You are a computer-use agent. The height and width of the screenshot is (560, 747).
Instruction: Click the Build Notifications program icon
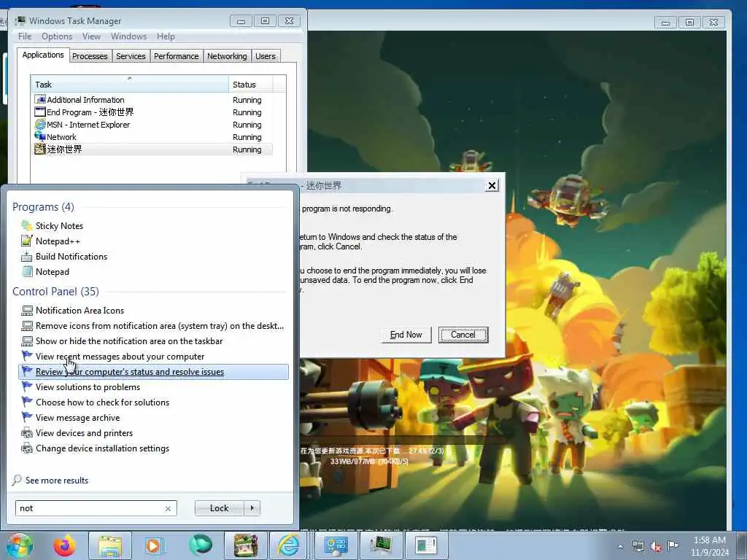click(x=27, y=256)
